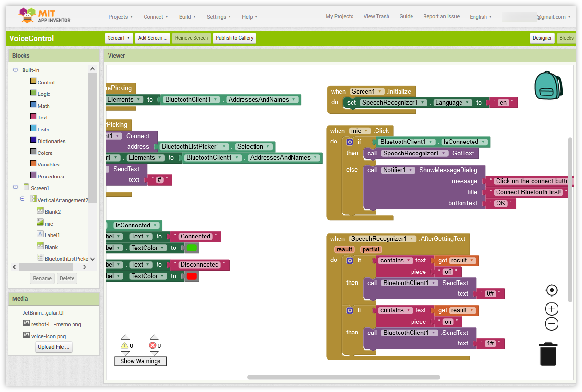Collapse the VerticalArrangement2 tree node

(x=22, y=199)
